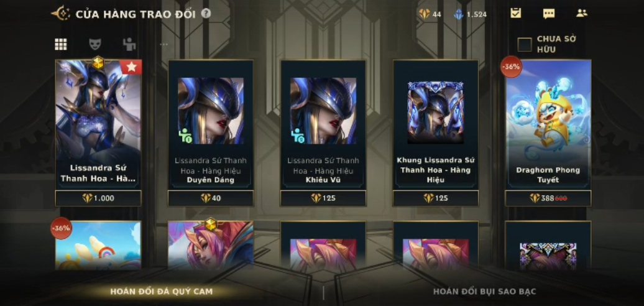The width and height of the screenshot is (644, 306).
Task: Switch to Hoán Đổi Đá Quý Cam tab
Action: (x=162, y=292)
